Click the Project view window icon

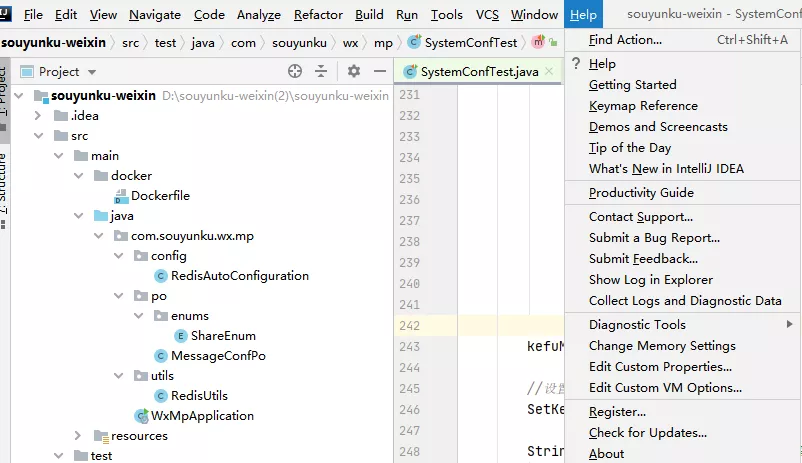click(27, 72)
